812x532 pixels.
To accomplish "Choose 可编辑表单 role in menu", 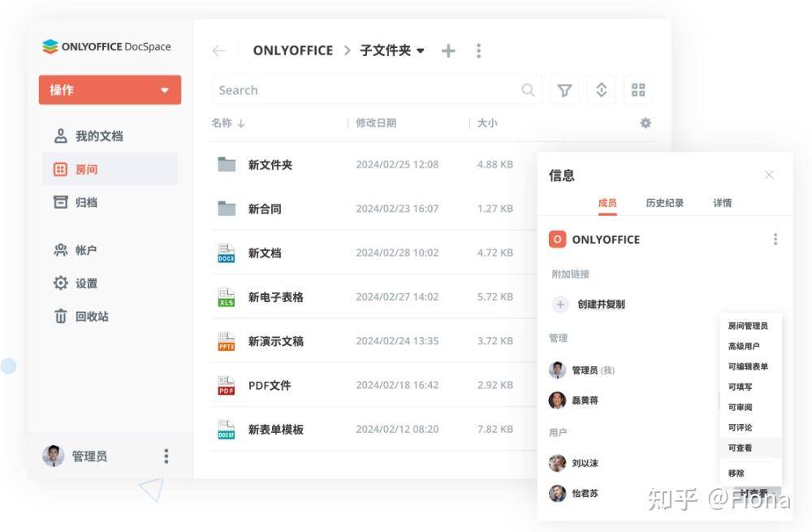I will [750, 366].
